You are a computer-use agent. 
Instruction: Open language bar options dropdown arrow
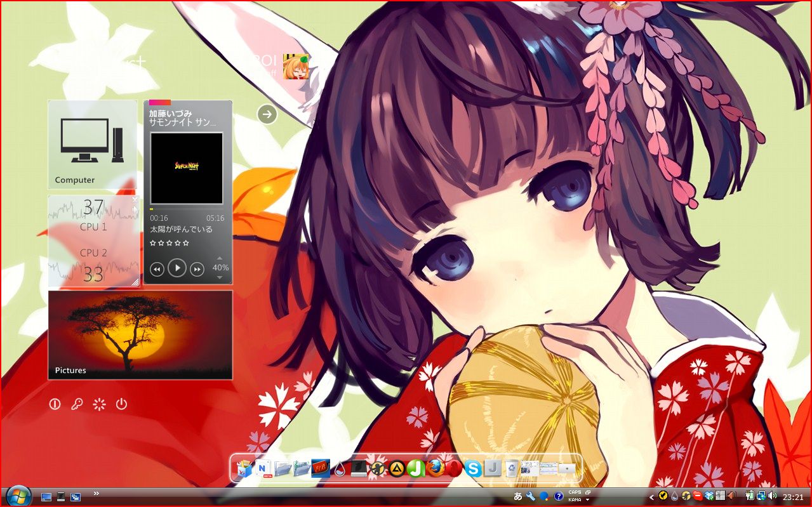click(x=588, y=499)
